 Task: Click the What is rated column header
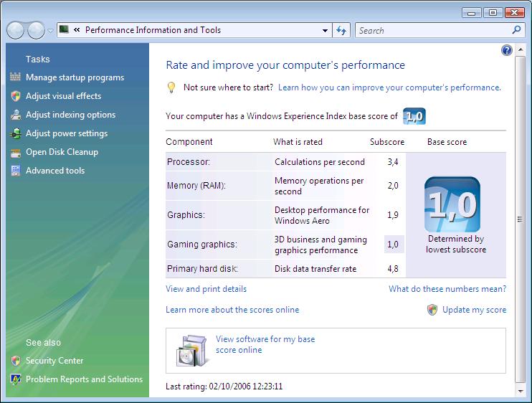click(298, 142)
